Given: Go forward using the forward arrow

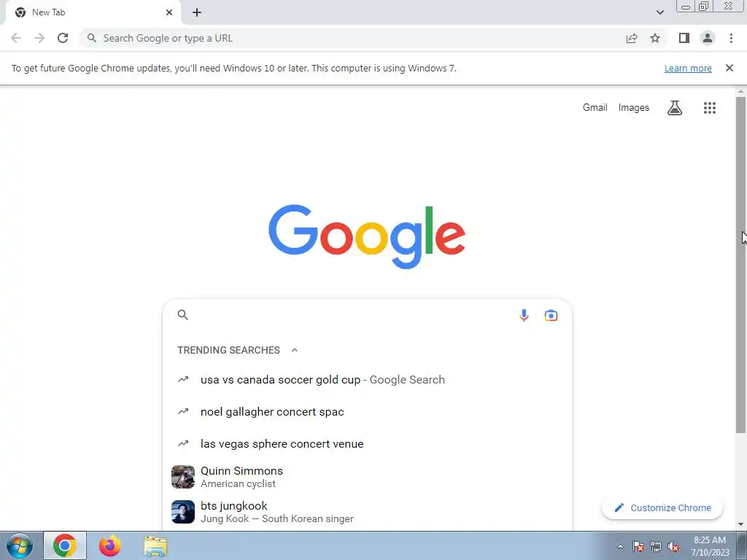Looking at the screenshot, I should pyautogui.click(x=39, y=38).
